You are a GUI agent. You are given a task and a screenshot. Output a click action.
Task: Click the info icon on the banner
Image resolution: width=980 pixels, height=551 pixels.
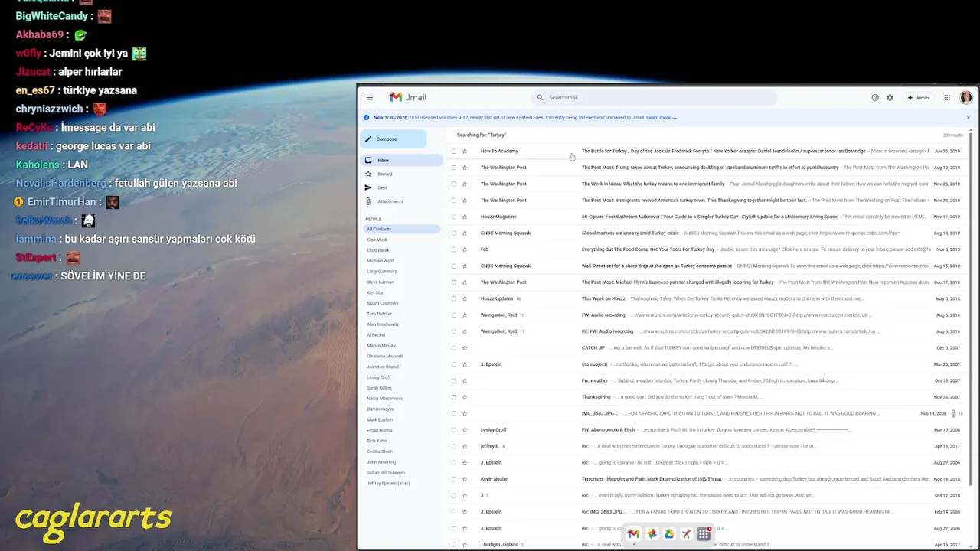367,118
